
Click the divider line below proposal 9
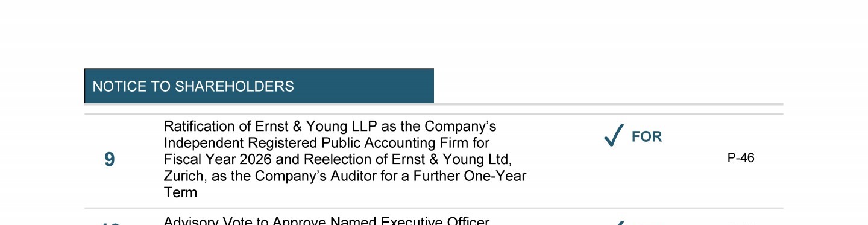tap(434, 208)
